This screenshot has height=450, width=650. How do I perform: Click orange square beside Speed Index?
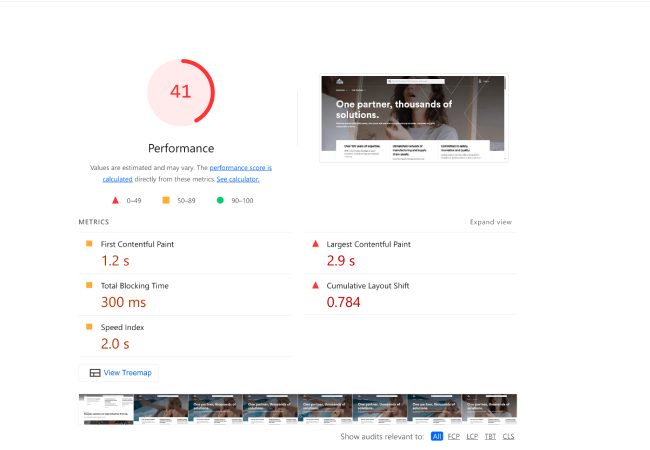pos(88,327)
